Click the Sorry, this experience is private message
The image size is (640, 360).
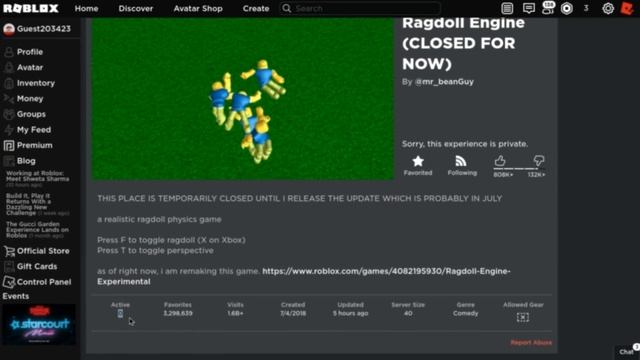(464, 144)
